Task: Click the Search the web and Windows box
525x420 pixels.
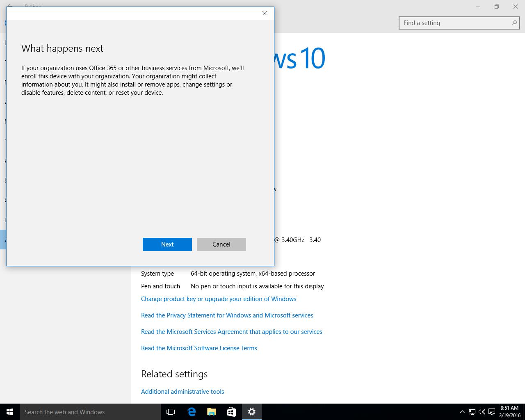Action: [90, 412]
